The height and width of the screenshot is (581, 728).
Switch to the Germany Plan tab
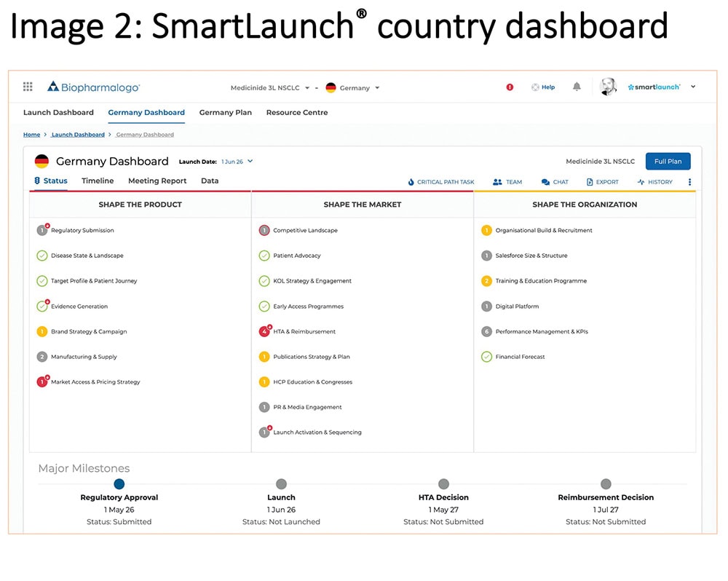[x=225, y=113]
